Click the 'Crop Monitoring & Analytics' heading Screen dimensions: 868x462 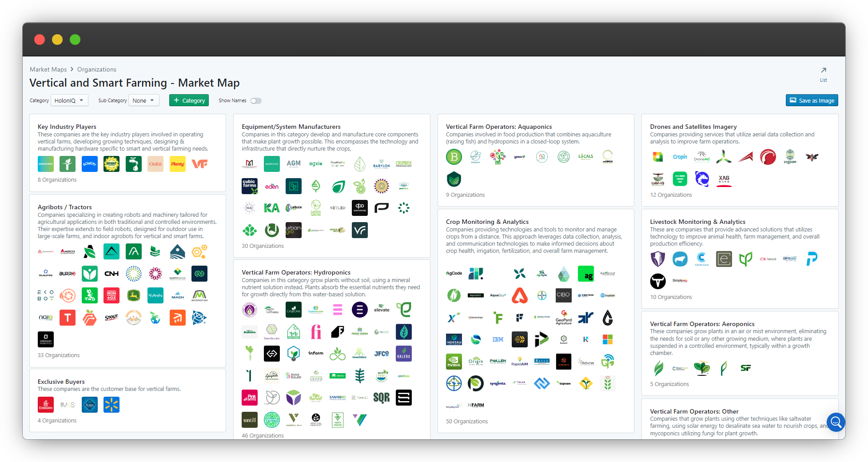tap(487, 222)
